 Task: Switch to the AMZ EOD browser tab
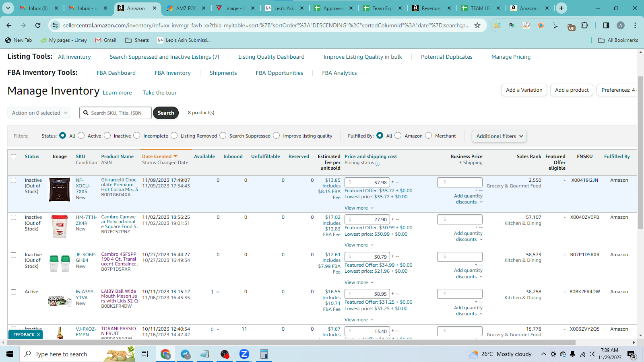tap(186, 8)
